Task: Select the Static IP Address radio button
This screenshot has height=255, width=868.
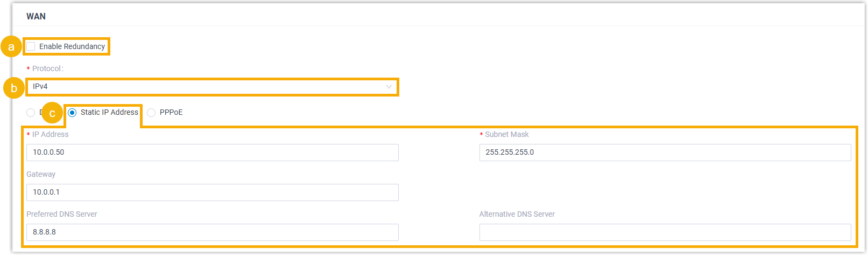Action: (72, 113)
